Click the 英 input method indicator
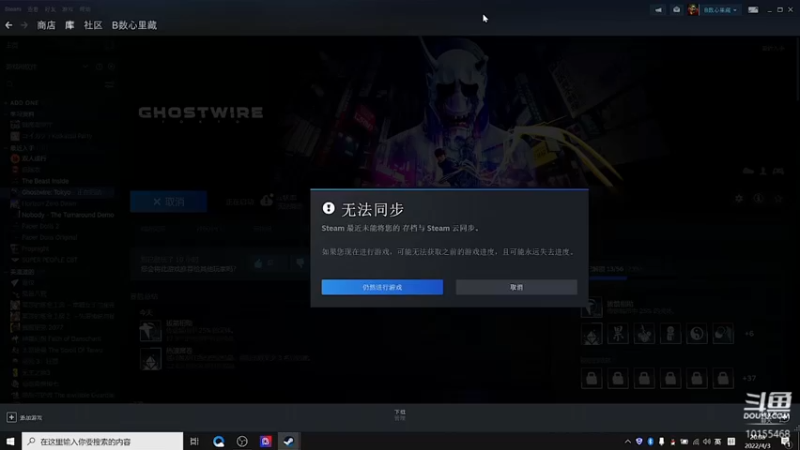The height and width of the screenshot is (450, 800). coord(718,441)
